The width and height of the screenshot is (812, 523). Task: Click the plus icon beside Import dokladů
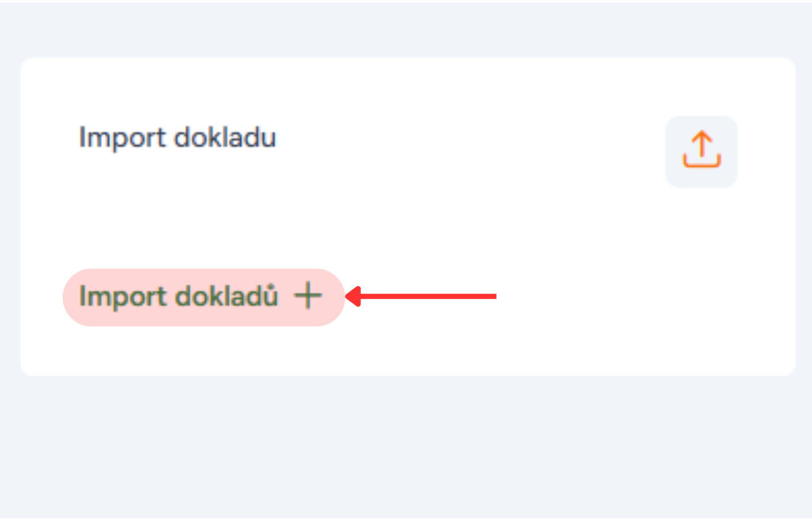pyautogui.click(x=308, y=296)
